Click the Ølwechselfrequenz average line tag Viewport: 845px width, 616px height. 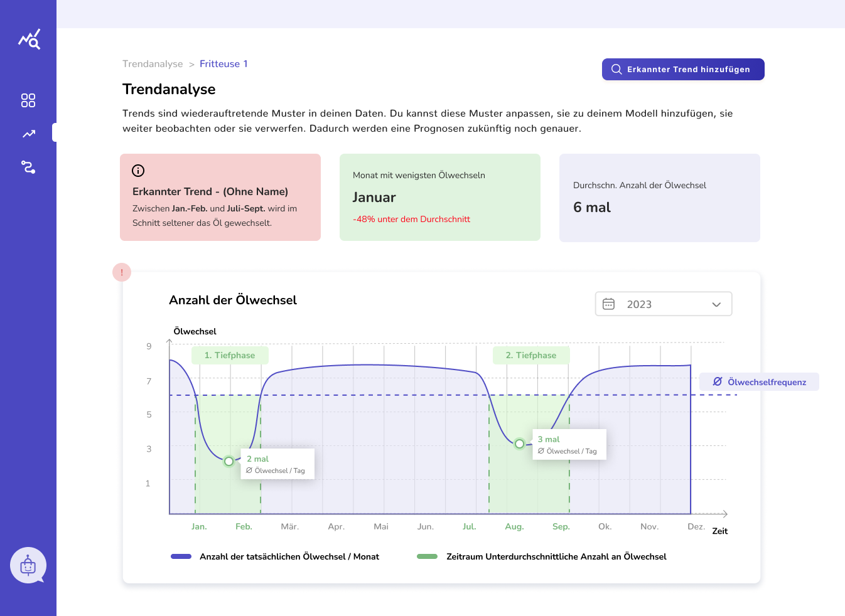click(x=759, y=382)
